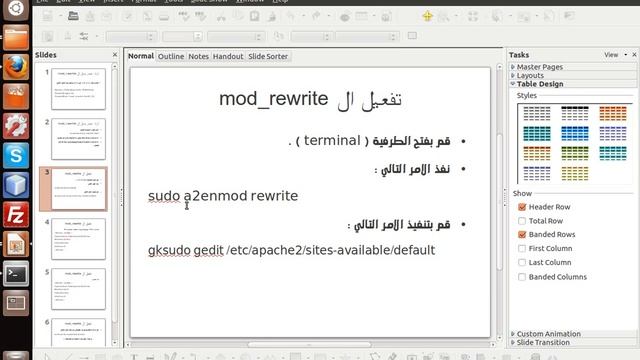The width and height of the screenshot is (640, 360).
Task: Click the Impress presentation icon in launcher
Action: coord(16,244)
